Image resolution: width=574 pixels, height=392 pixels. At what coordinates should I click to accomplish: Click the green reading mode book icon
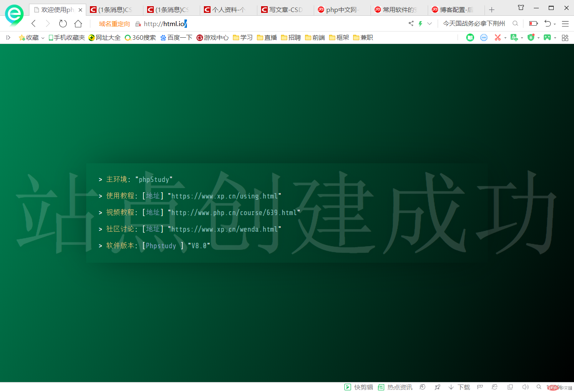coord(470,38)
